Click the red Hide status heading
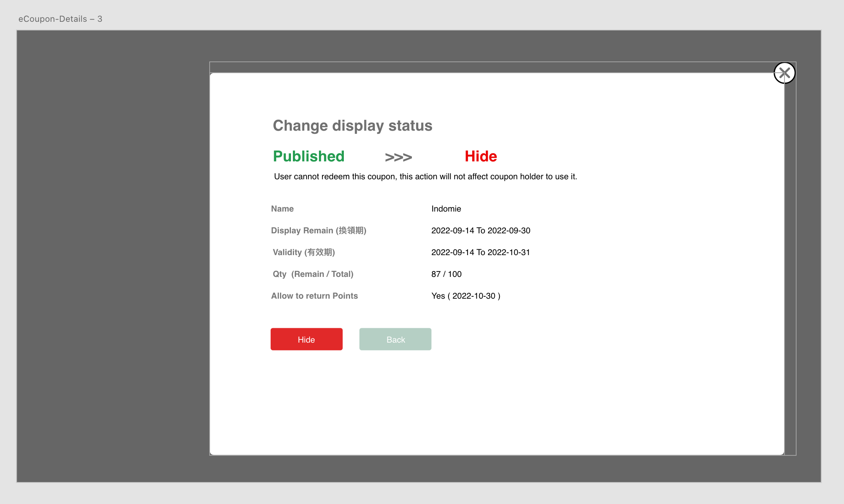 pyautogui.click(x=480, y=156)
